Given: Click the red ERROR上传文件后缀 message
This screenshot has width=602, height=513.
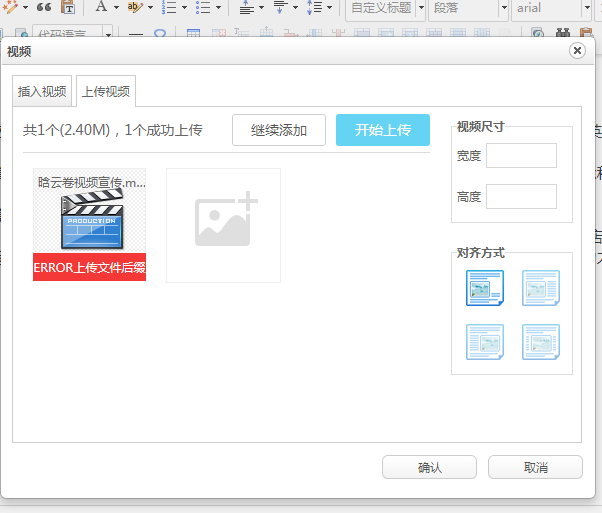Looking at the screenshot, I should click(x=89, y=267).
